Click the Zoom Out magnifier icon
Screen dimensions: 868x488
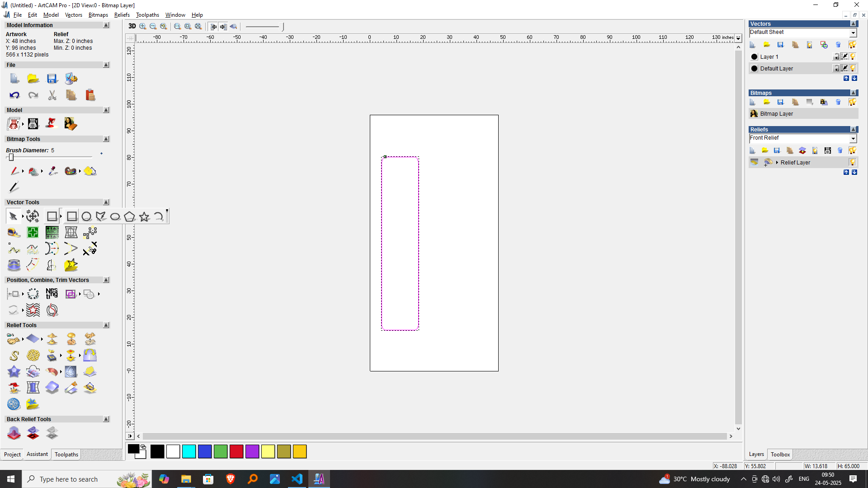coord(153,27)
